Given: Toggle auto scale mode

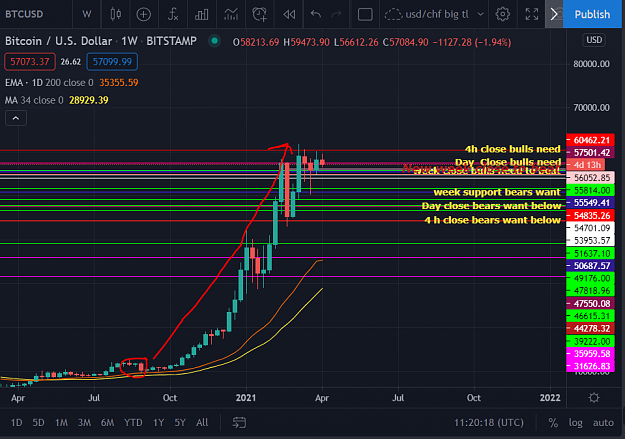Looking at the screenshot, I should pyautogui.click(x=603, y=423).
